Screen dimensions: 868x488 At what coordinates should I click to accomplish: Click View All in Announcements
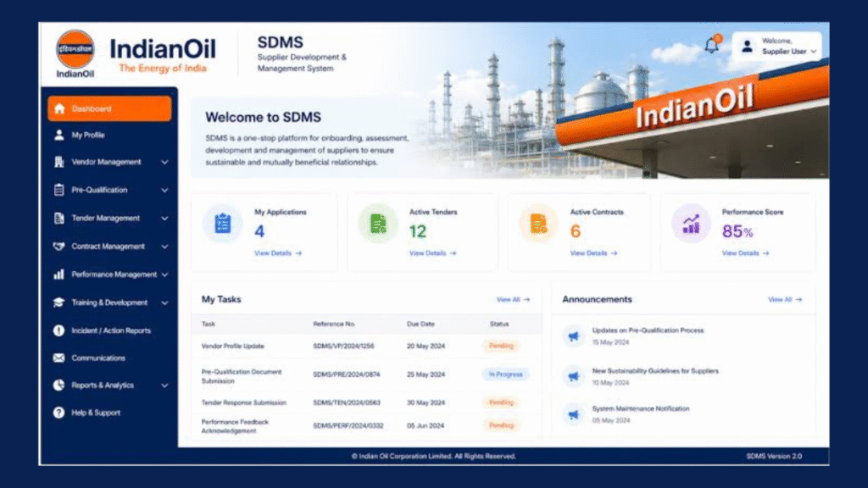point(785,299)
